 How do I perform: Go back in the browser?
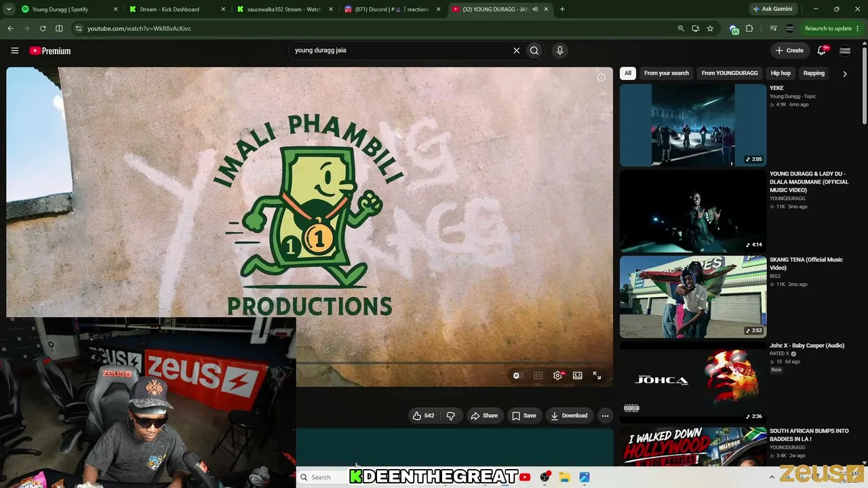10,28
